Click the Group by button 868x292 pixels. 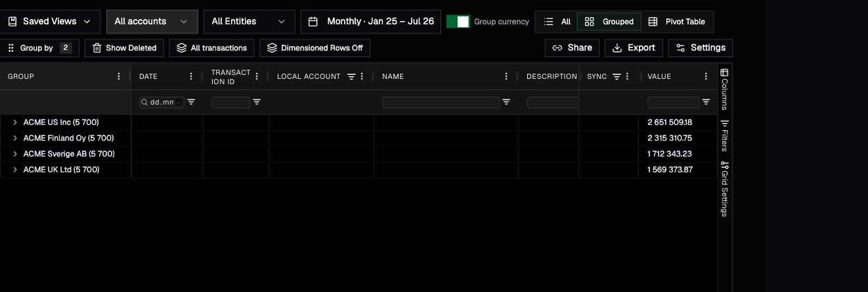click(39, 48)
